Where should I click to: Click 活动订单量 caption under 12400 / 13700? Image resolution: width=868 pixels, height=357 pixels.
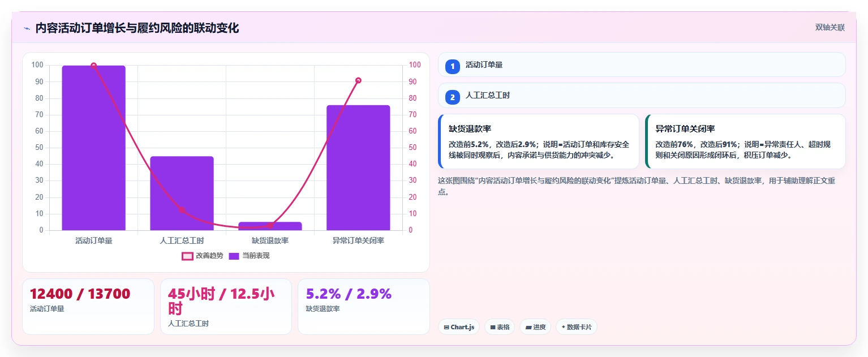(x=47, y=309)
